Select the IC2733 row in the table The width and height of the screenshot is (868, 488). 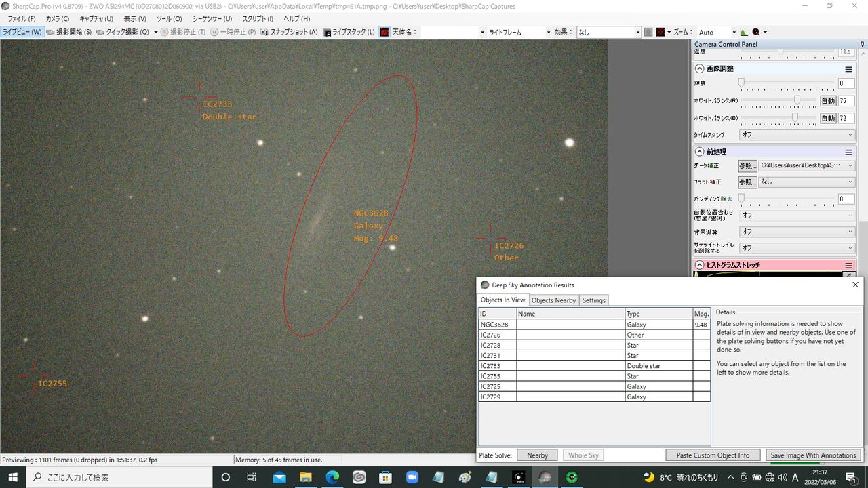point(594,366)
